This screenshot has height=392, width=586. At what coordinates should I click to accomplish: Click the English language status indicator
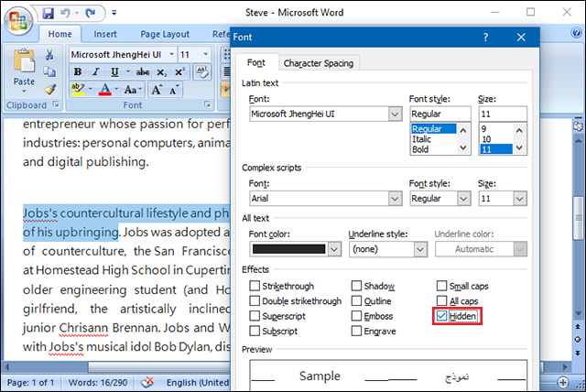click(x=198, y=383)
